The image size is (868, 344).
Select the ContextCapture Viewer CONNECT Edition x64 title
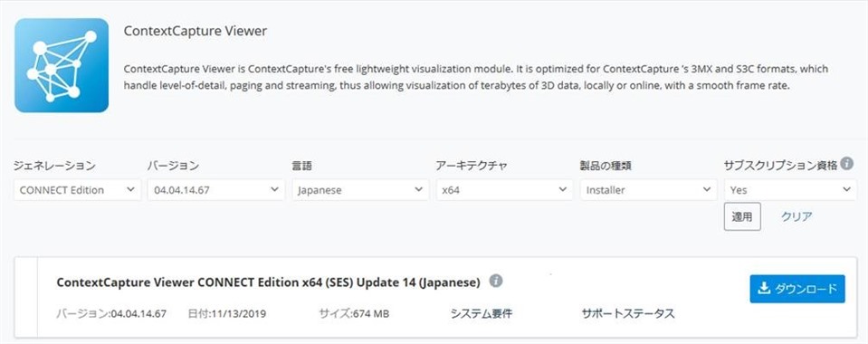pos(269,282)
